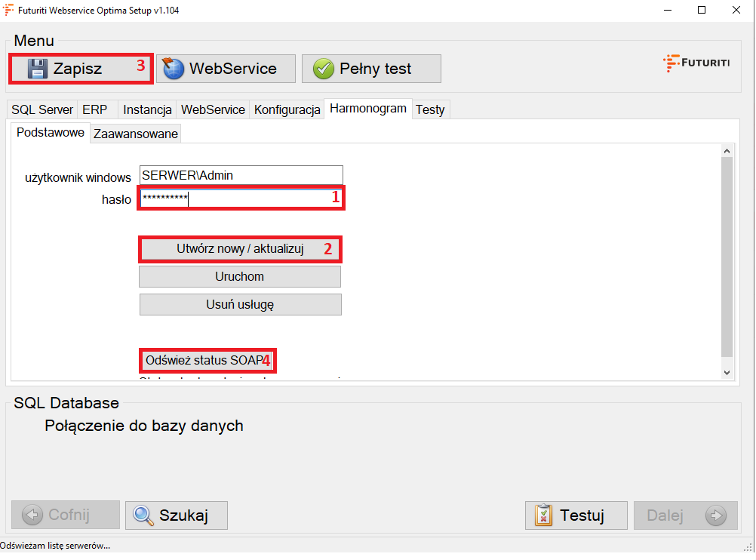The image size is (756, 560).
Task: Click the magnifying glass Szukaj icon
Action: tap(143, 515)
